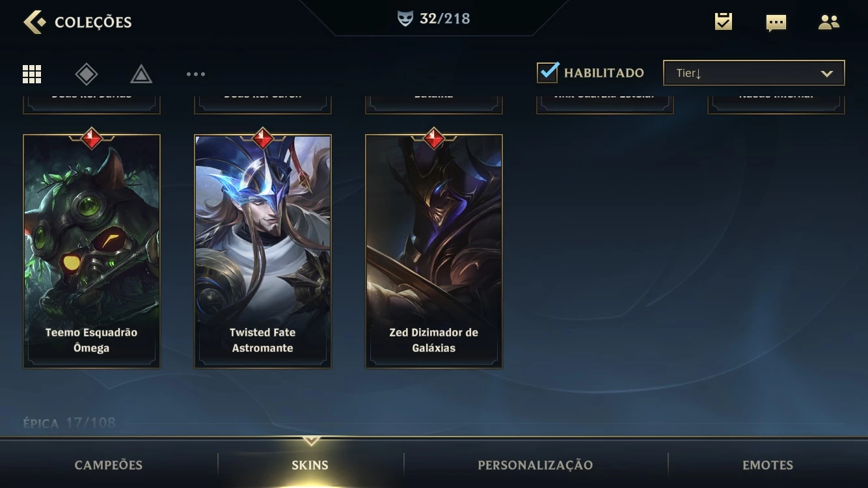Open the three-dots more filters icon
Screen dimensions: 868x488
[196, 74]
